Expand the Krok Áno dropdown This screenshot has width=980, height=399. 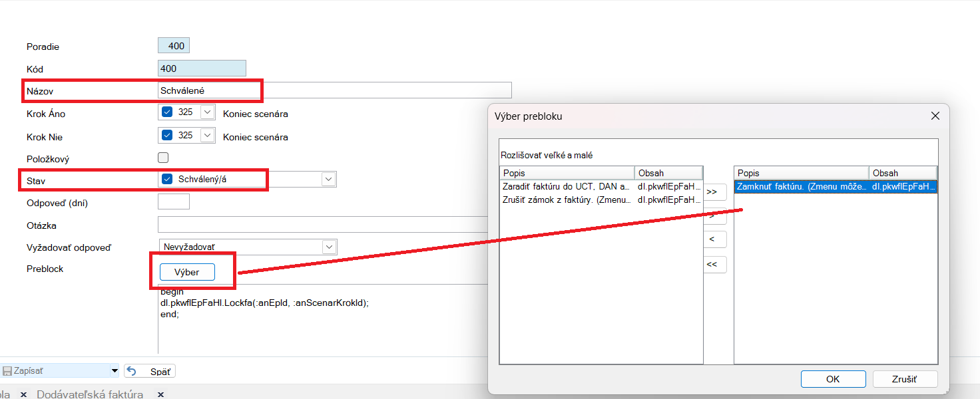coord(207,112)
